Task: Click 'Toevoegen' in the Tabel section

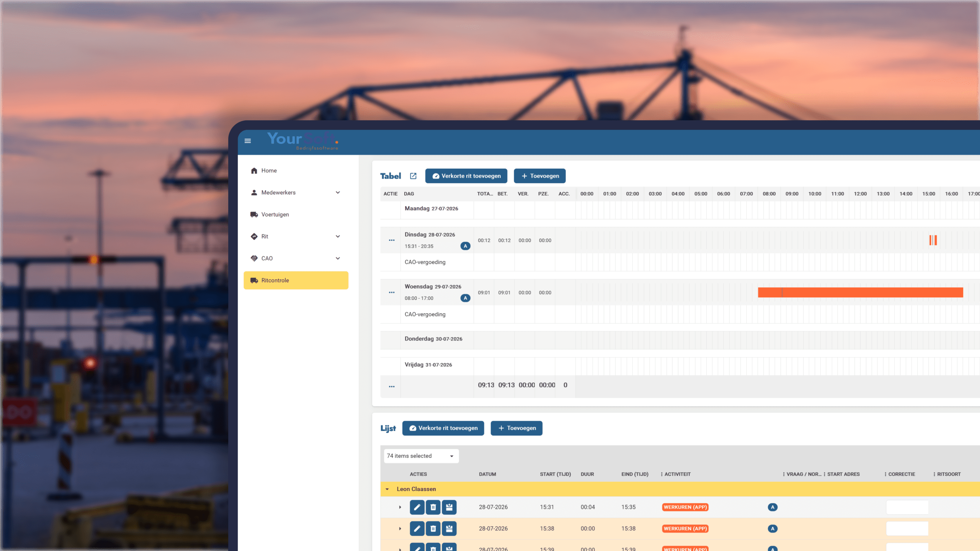Action: click(x=540, y=176)
